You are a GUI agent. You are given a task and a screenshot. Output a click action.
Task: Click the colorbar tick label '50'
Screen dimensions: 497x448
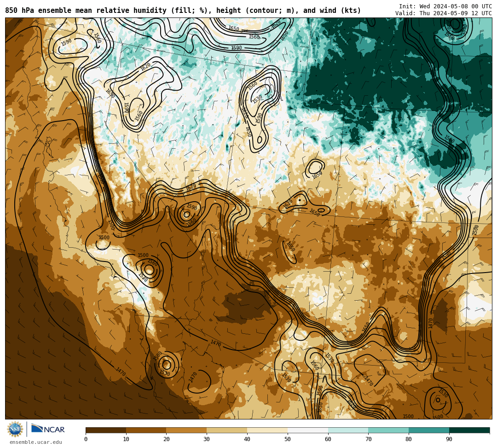pyautogui.click(x=288, y=439)
